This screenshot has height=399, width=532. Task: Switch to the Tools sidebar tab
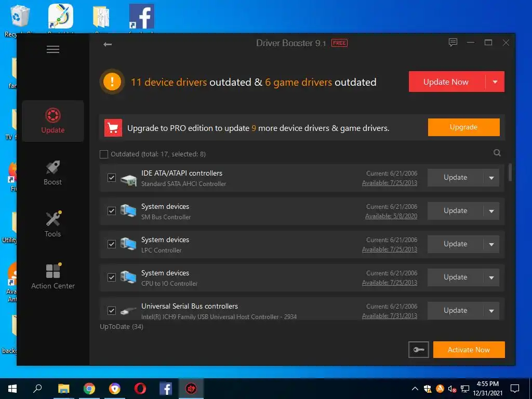(x=53, y=224)
